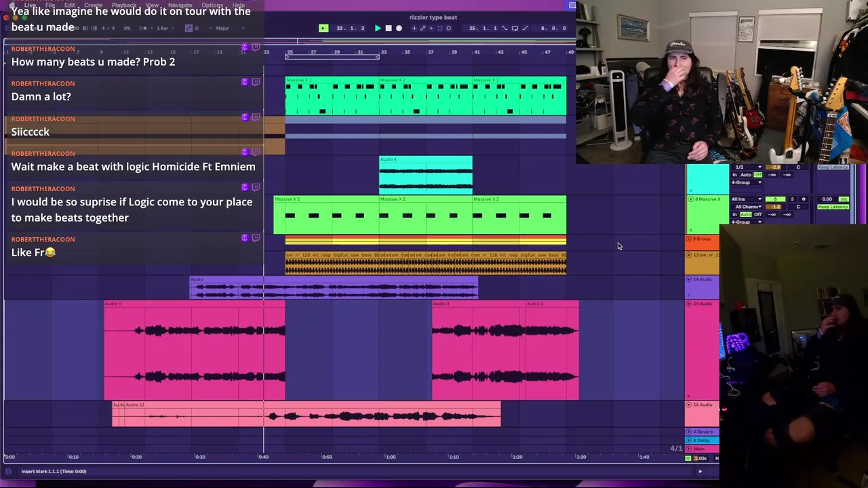The height and width of the screenshot is (488, 868).
Task: Toggle the punch-in switch icon
Action: pos(505,28)
